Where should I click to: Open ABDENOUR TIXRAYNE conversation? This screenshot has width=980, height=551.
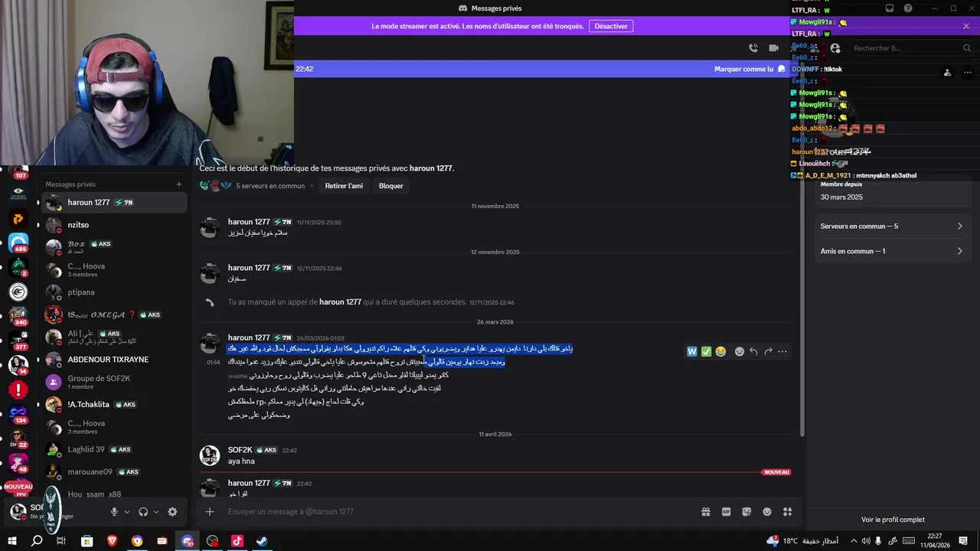coord(113,360)
